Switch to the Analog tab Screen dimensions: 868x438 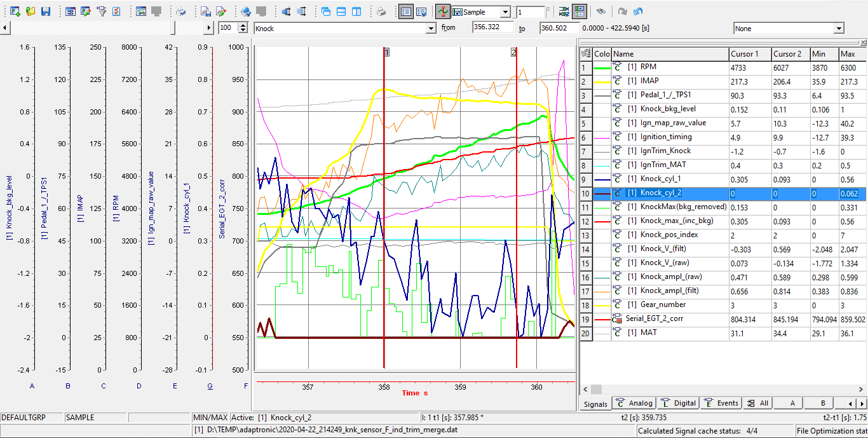[635, 403]
